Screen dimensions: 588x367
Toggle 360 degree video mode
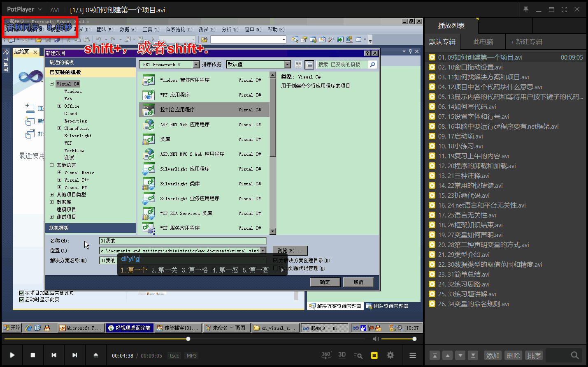coord(326,355)
